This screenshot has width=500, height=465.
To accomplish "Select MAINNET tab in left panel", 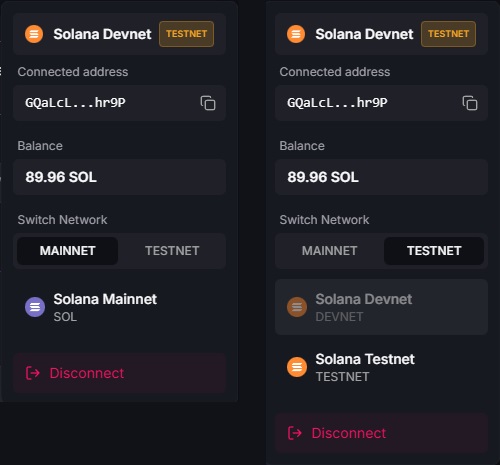I will (67, 251).
